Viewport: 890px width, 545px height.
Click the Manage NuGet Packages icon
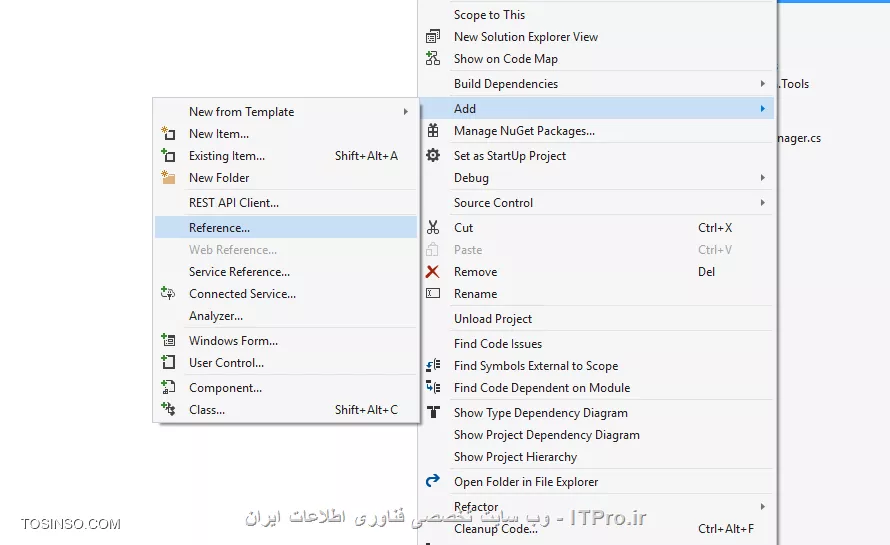pos(433,131)
